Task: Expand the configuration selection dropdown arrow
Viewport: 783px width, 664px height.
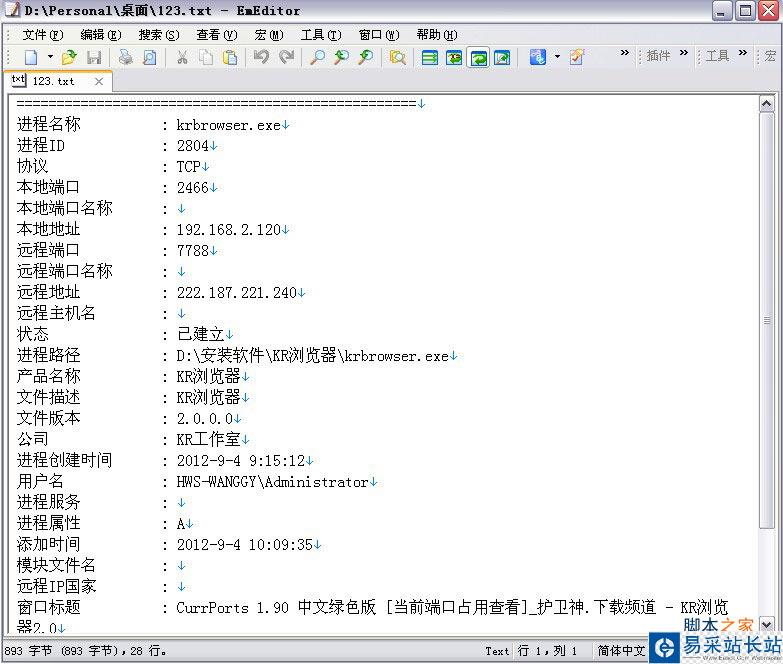Action: pos(557,57)
